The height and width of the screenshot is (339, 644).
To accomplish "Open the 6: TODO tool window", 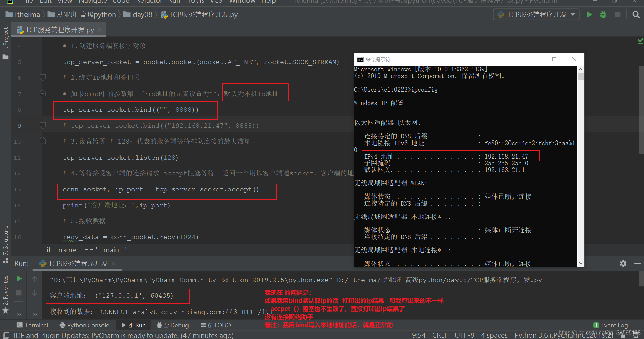I will point(215,325).
